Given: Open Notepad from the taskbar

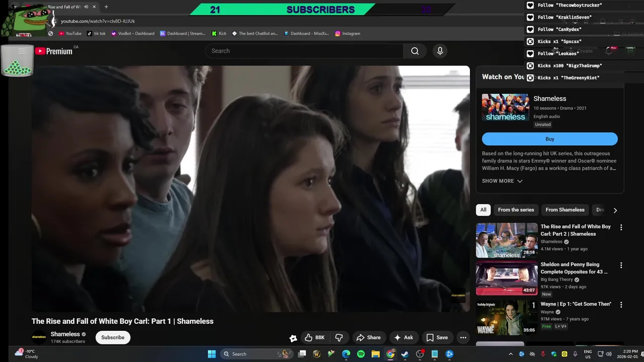Looking at the screenshot, I should (x=435, y=354).
